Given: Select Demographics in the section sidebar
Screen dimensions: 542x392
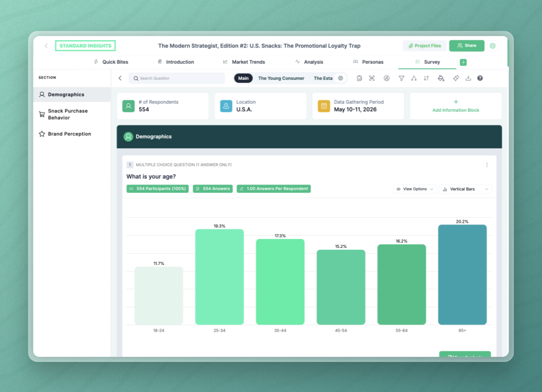Looking at the screenshot, I should (x=72, y=94).
